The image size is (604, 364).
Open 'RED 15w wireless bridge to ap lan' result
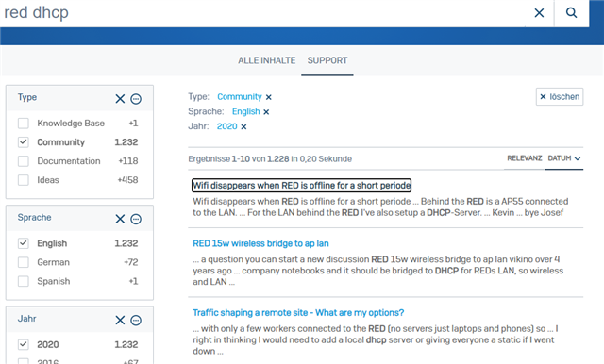260,243
